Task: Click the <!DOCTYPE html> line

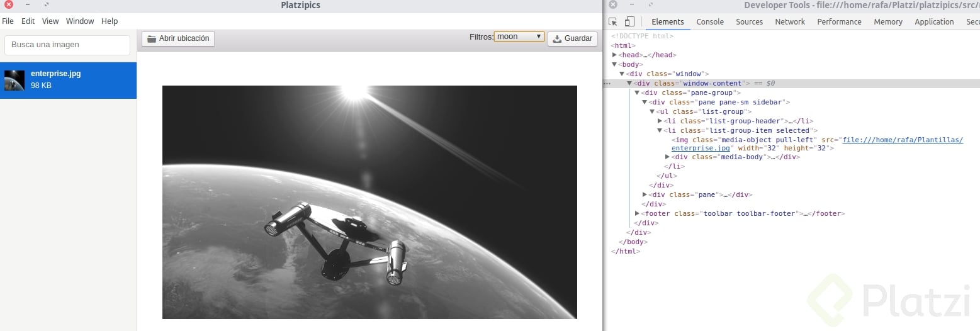Action: [642, 36]
